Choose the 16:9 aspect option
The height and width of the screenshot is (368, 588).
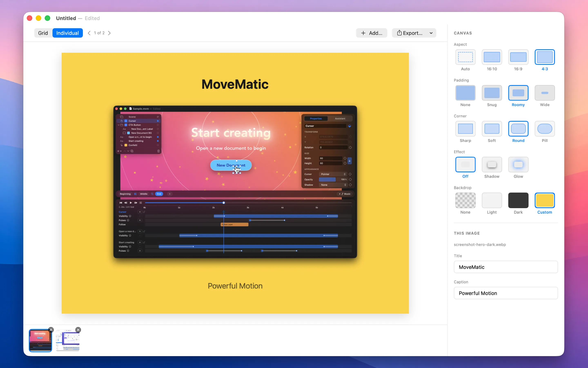click(x=518, y=57)
